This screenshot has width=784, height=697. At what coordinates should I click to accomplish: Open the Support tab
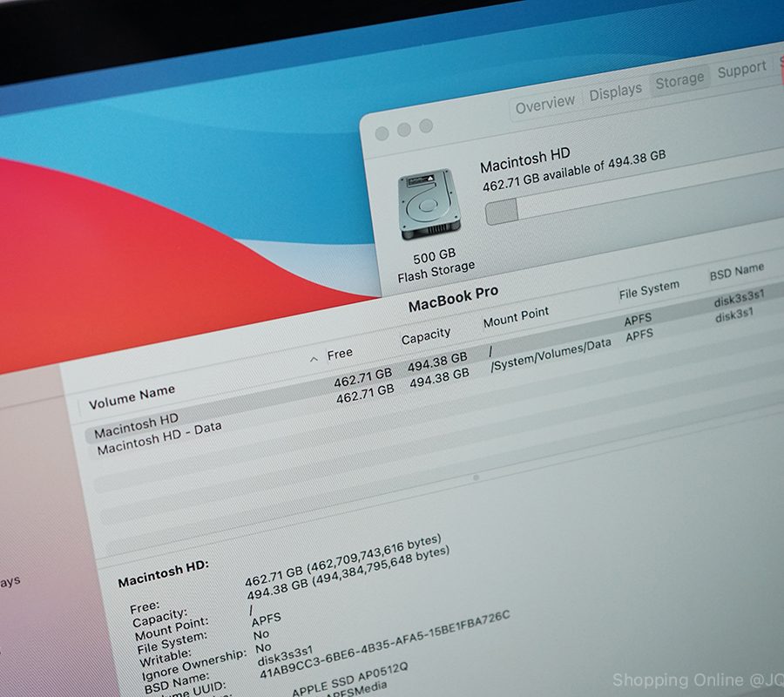741,70
